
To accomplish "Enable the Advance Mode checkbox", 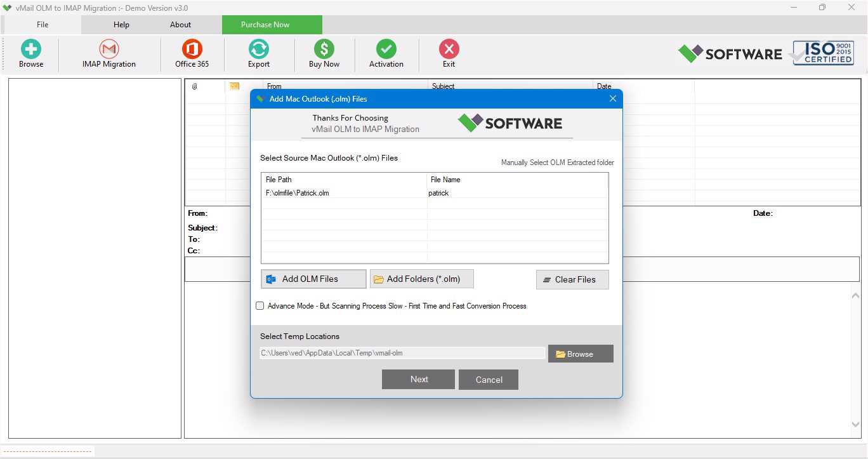I will click(260, 306).
